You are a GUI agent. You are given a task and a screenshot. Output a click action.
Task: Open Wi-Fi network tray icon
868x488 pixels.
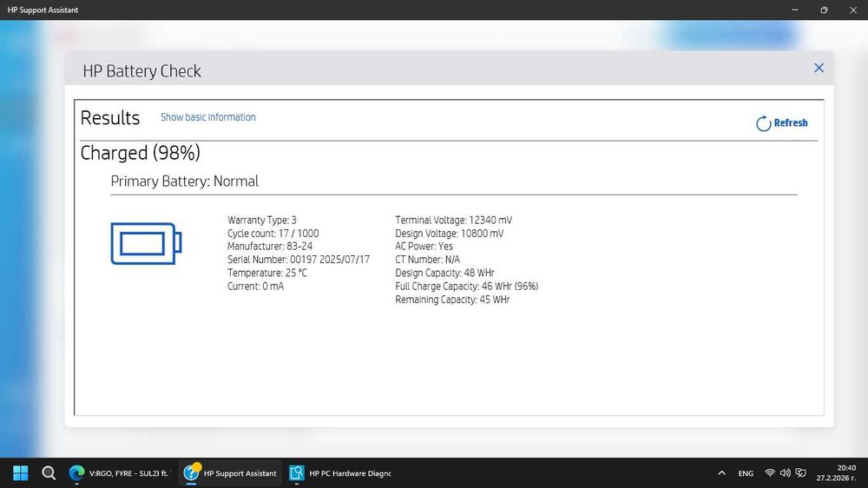(769, 473)
